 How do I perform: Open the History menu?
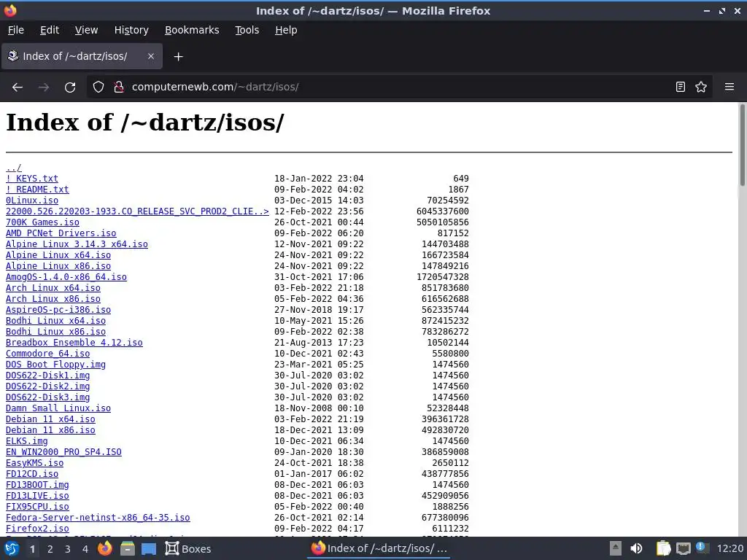point(131,30)
